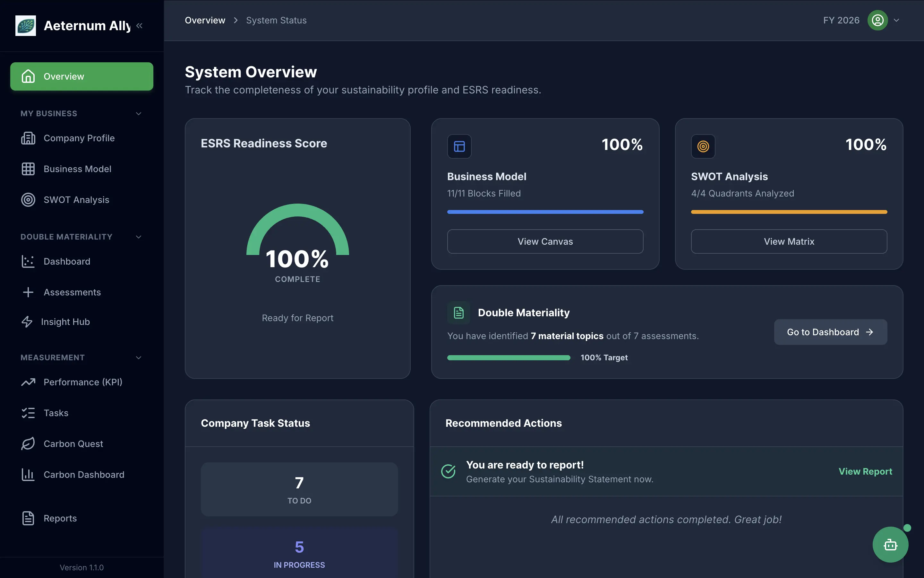Open Performance (KPI) page
This screenshot has height=578, width=924.
pos(82,382)
